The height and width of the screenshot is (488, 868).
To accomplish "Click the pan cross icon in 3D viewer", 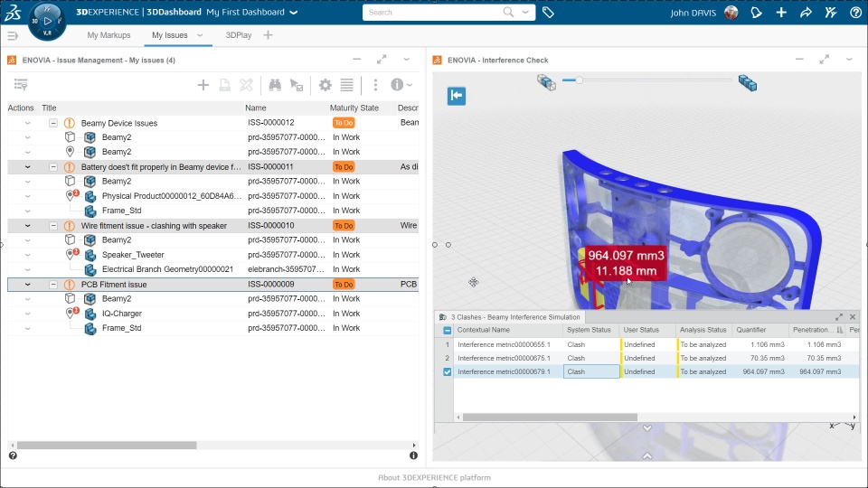I will coord(473,282).
